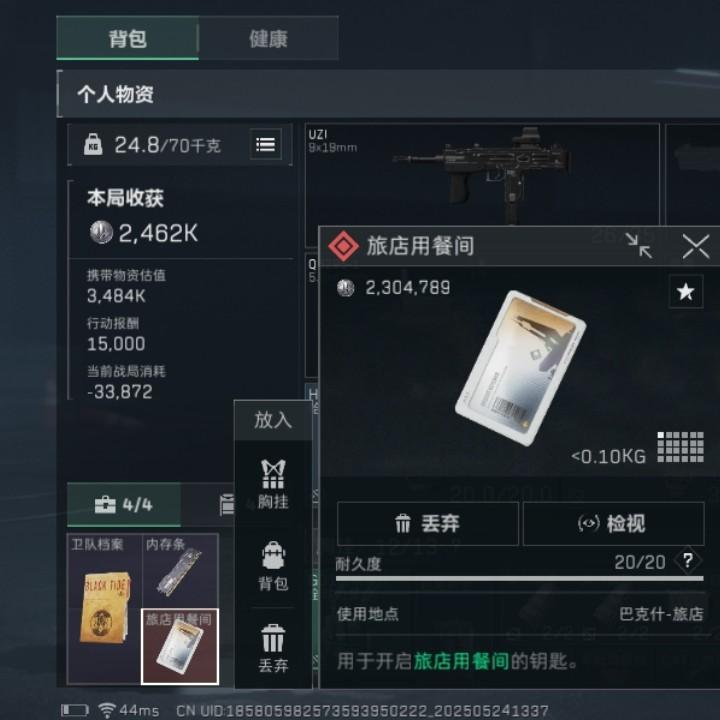Move item to 背包 backpack option
720x720 pixels.
pos(273,566)
